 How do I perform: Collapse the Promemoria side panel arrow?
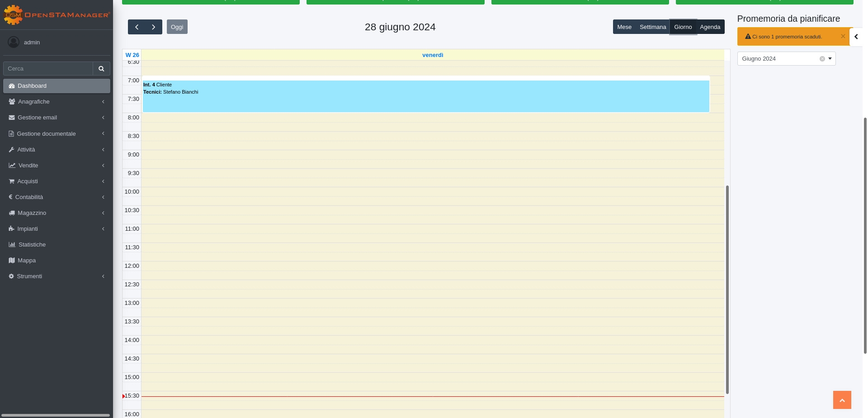tap(856, 37)
